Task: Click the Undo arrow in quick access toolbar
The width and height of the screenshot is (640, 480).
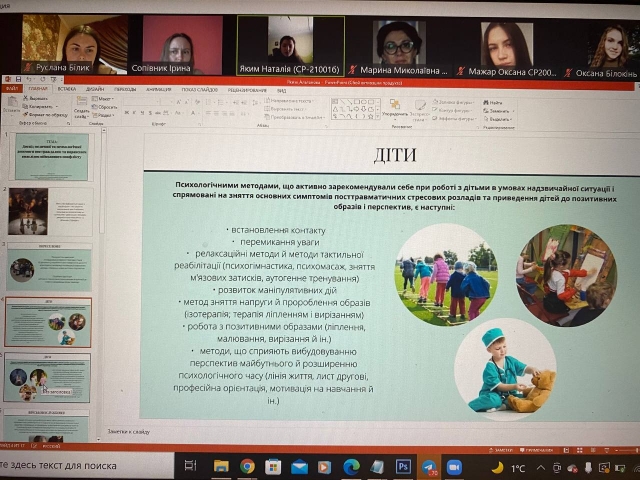Action: point(29,79)
